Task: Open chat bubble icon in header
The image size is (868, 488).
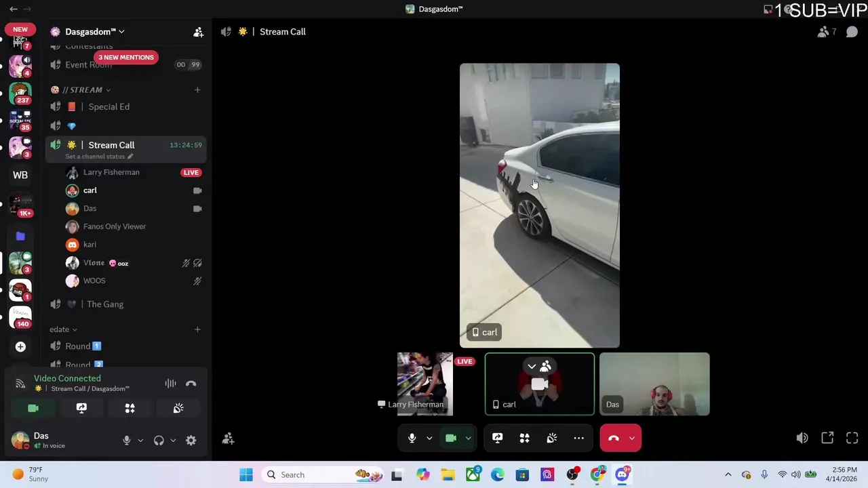Action: 852,32
